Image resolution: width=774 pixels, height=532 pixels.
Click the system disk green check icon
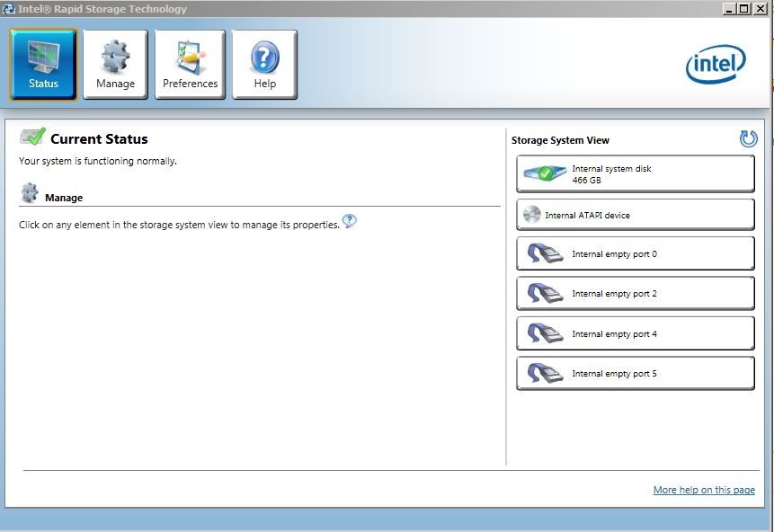pos(545,173)
